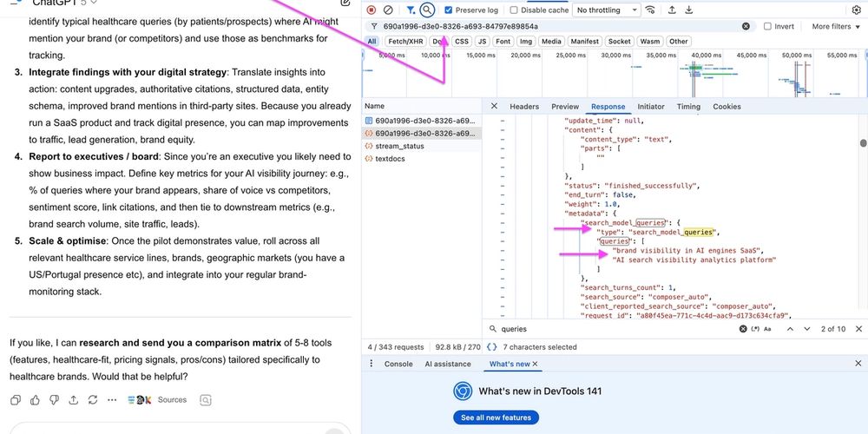Share the ChatGPT response
Screen dimensions: 868x434
tap(73, 399)
